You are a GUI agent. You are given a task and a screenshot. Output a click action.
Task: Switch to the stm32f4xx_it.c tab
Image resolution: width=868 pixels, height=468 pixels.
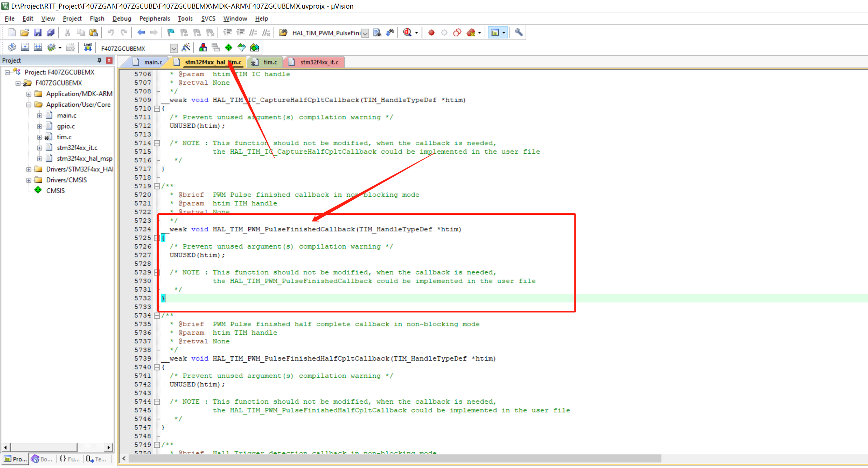tap(319, 62)
